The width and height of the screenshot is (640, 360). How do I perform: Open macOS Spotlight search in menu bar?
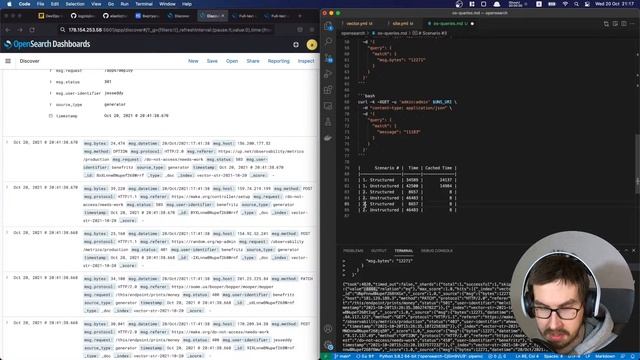pos(576,4)
